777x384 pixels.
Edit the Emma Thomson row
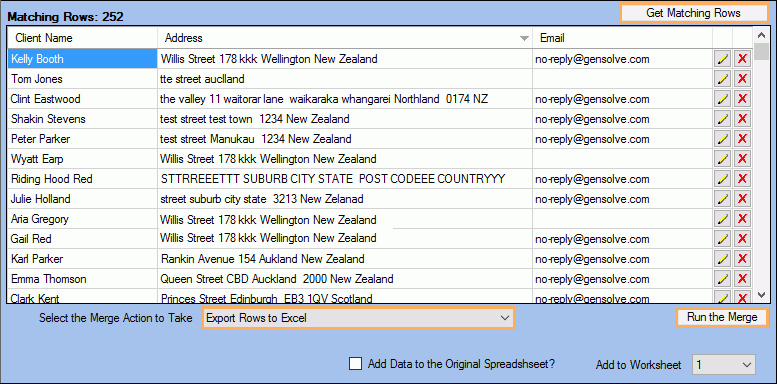[722, 279]
